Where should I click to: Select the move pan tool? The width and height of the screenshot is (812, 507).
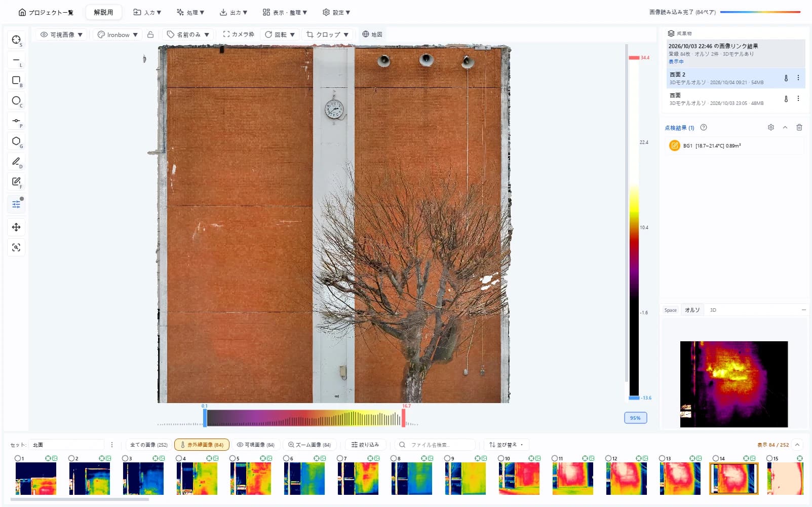tap(16, 227)
